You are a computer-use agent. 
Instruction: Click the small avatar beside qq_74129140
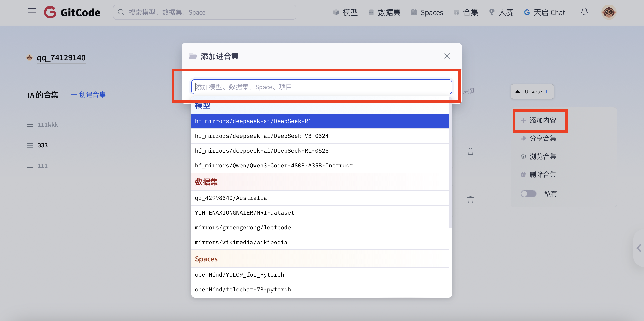click(x=30, y=57)
